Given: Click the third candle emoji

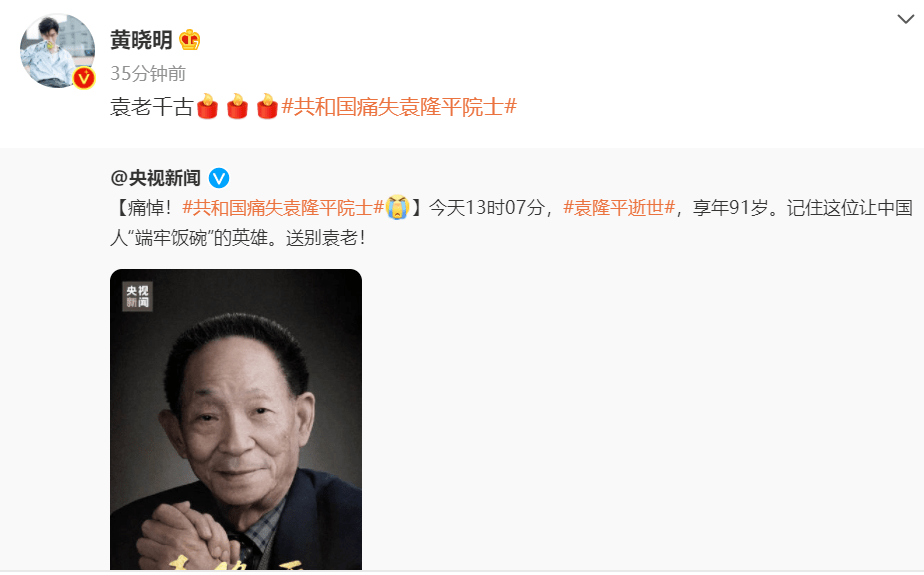Looking at the screenshot, I should pos(267,107).
